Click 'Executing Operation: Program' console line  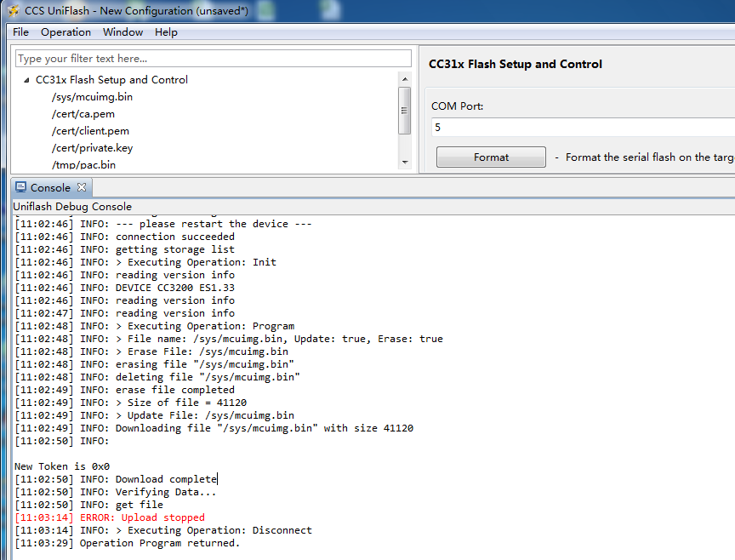pyautogui.click(x=155, y=326)
